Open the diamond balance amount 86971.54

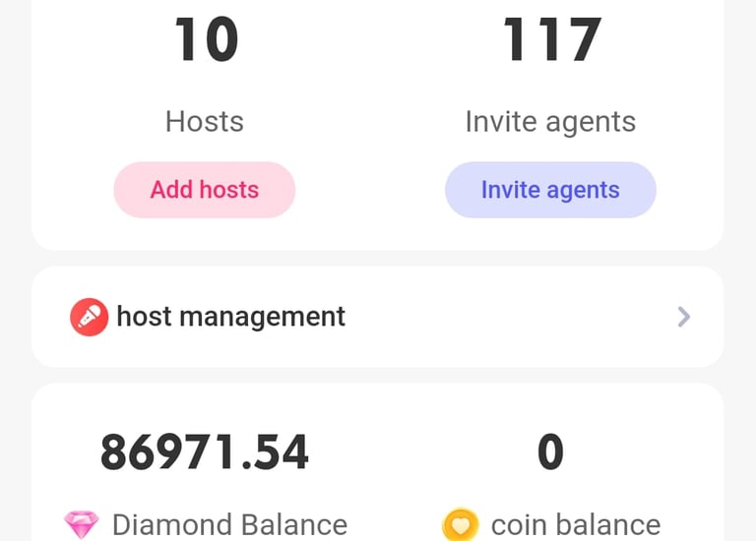click(x=205, y=451)
